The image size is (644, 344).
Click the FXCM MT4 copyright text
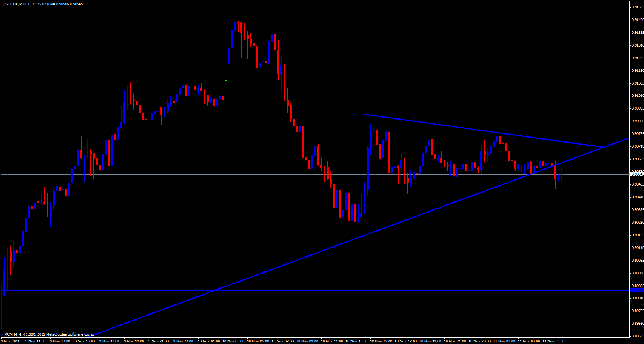(x=48, y=334)
